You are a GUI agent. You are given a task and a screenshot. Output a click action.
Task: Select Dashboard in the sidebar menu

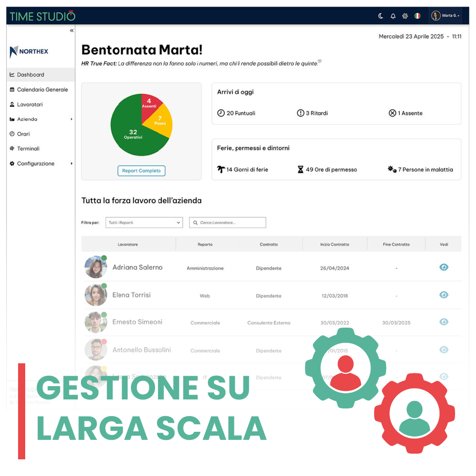point(30,74)
